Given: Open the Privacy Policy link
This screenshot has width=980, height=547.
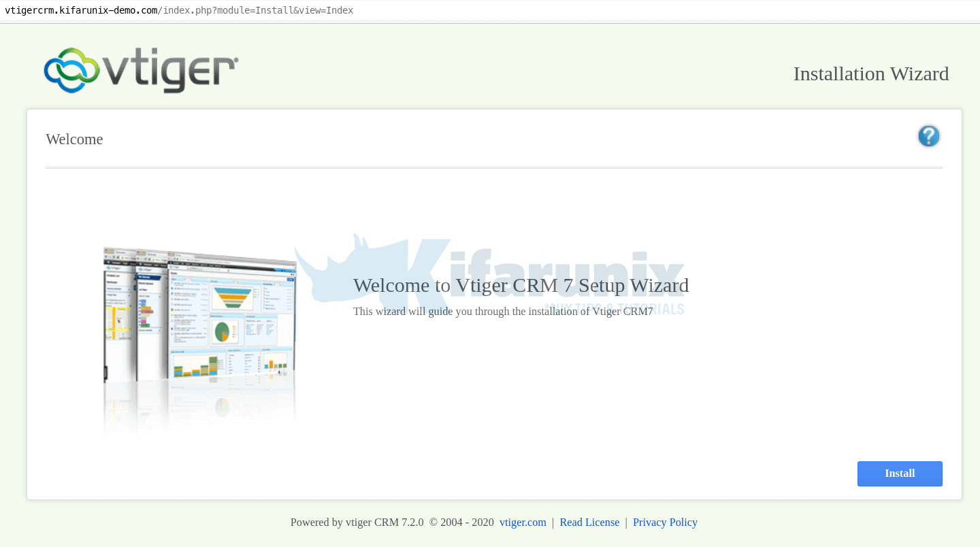Looking at the screenshot, I should 665,523.
